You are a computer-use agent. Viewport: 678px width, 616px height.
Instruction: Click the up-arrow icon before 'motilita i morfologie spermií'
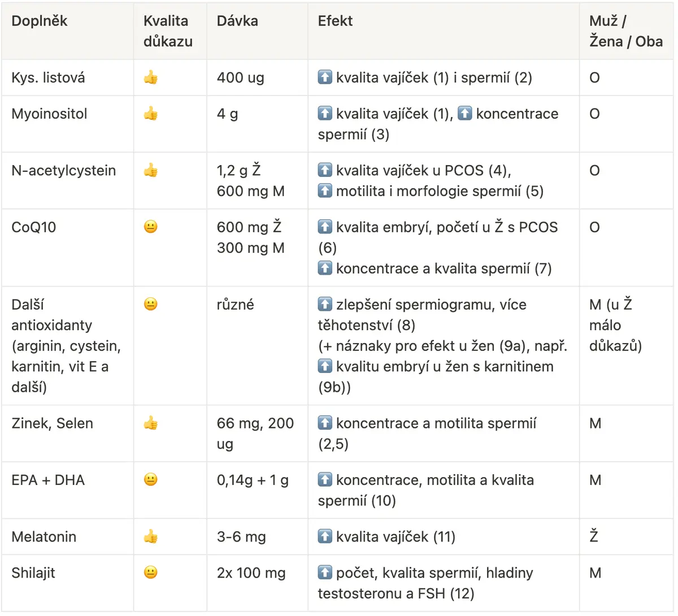point(325,190)
